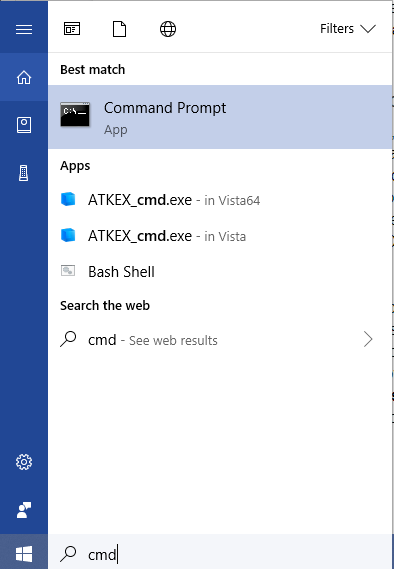Click the magnifier icon in search box
Viewport: 394px width, 569px height.
pyautogui.click(x=68, y=553)
